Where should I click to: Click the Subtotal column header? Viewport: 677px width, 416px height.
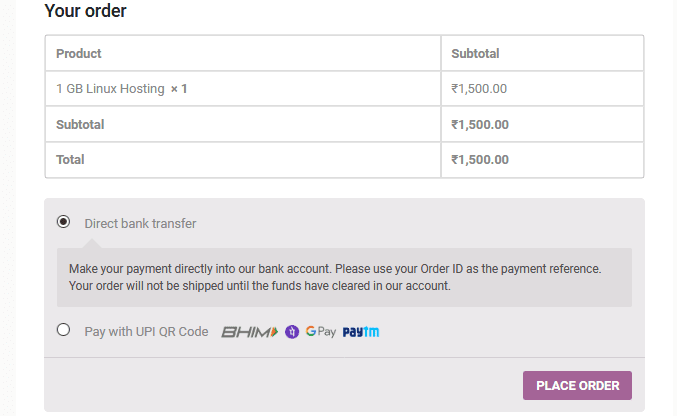click(475, 53)
